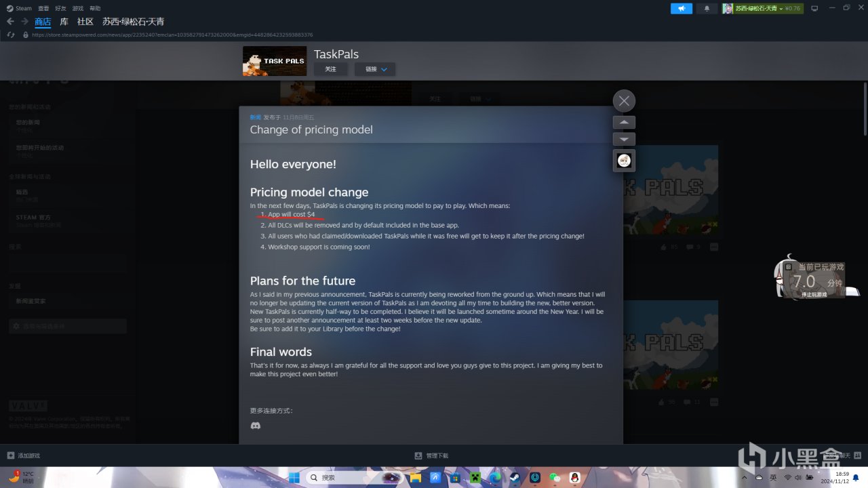This screenshot has height=488, width=868.
Task: Open the Windows Start button
Action: click(294, 478)
